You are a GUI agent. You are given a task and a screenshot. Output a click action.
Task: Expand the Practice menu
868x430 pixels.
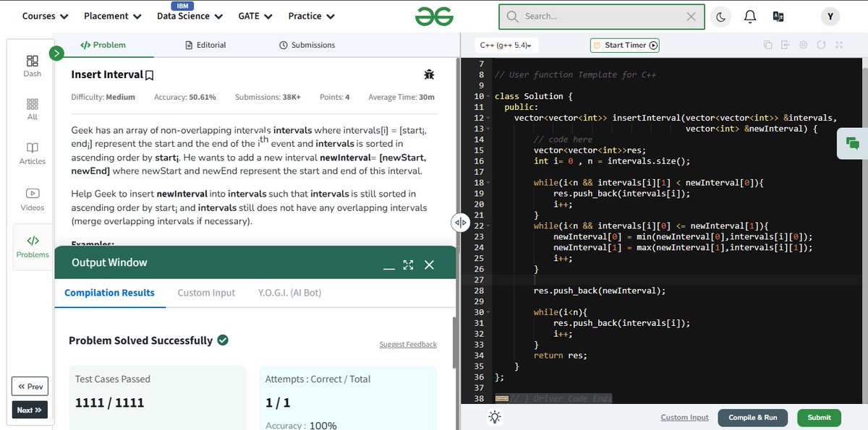[312, 16]
